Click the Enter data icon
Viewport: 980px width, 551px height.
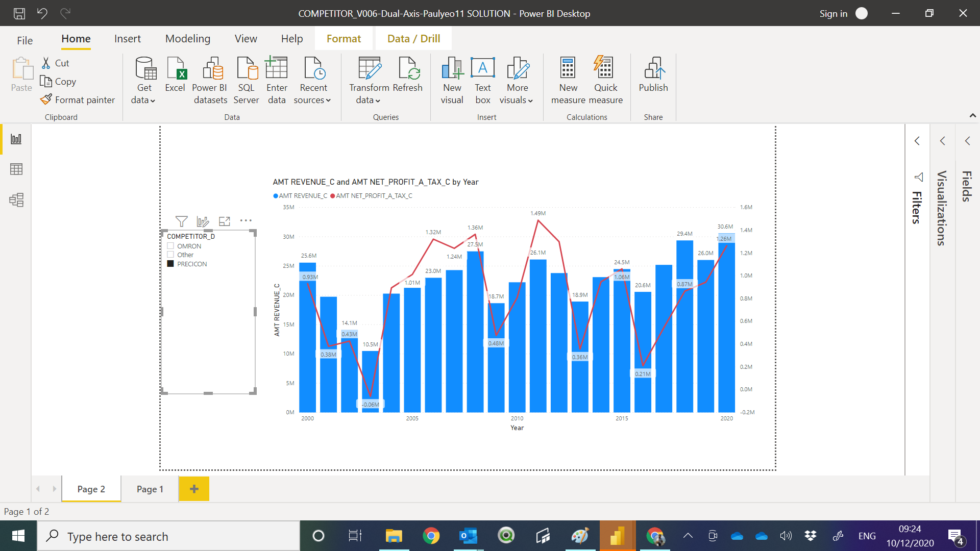click(x=277, y=81)
